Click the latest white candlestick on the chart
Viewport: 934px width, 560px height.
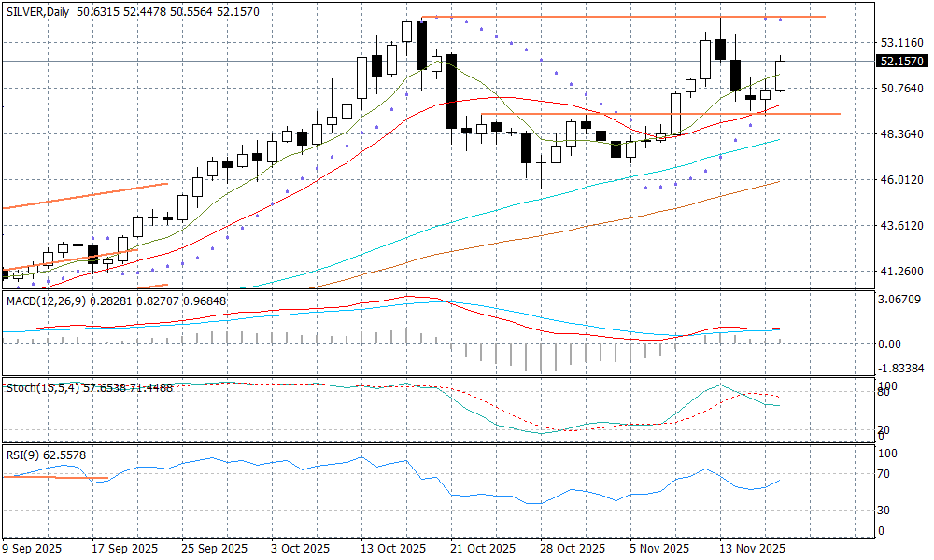click(781, 76)
